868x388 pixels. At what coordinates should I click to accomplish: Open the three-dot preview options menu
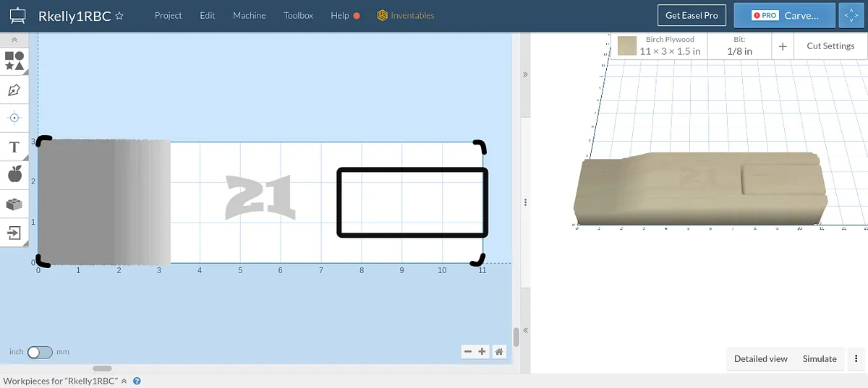tap(856, 358)
